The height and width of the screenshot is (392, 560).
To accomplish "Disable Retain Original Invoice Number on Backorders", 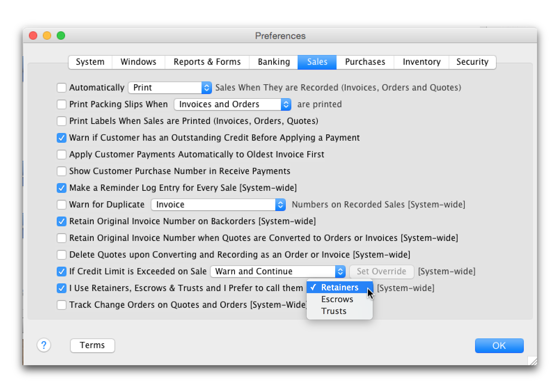I will [62, 221].
